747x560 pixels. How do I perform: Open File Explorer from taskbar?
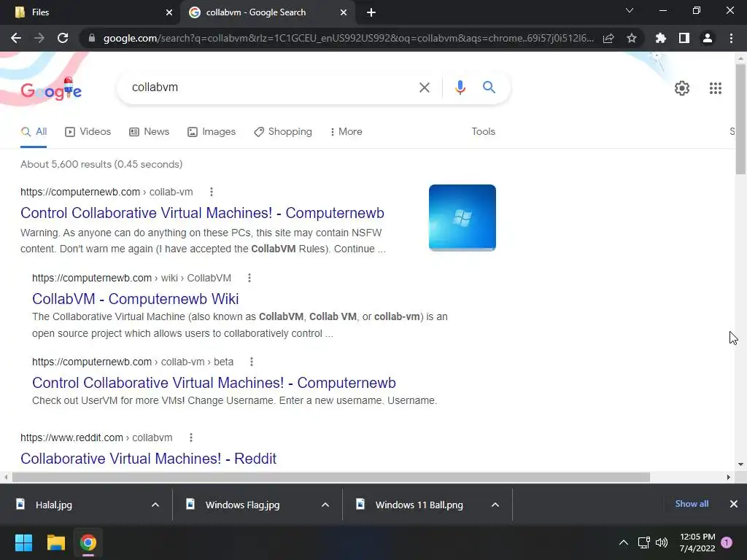[x=55, y=542]
